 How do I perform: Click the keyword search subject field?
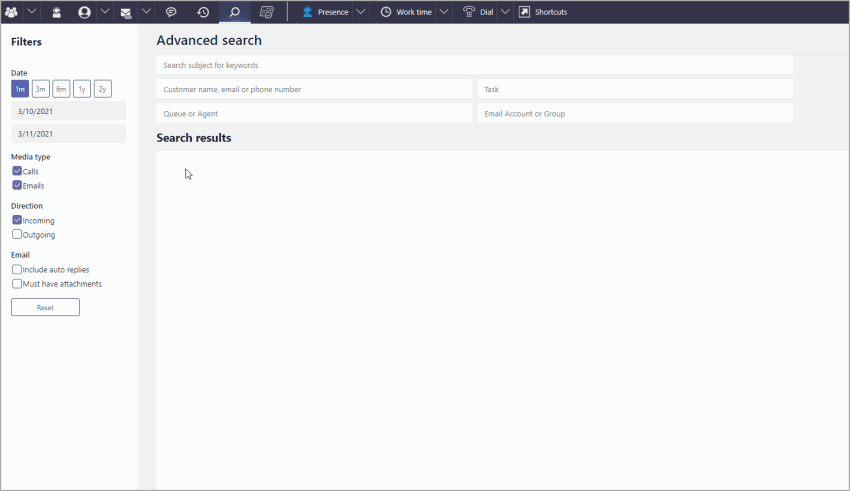click(x=474, y=65)
